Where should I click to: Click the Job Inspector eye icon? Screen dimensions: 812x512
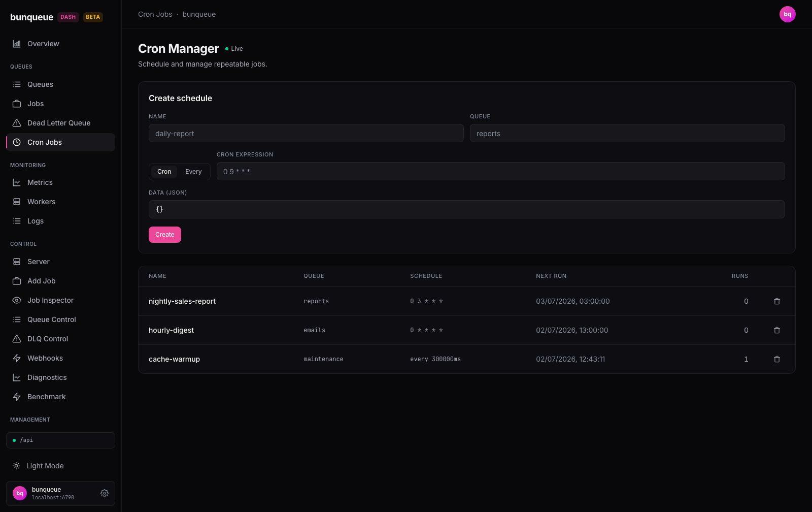coord(17,300)
